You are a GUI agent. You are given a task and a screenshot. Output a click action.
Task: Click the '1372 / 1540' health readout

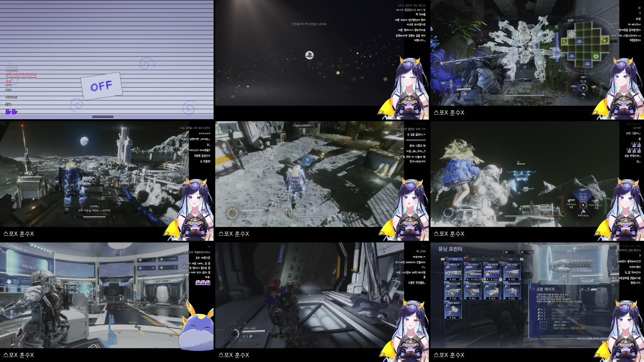249,328
